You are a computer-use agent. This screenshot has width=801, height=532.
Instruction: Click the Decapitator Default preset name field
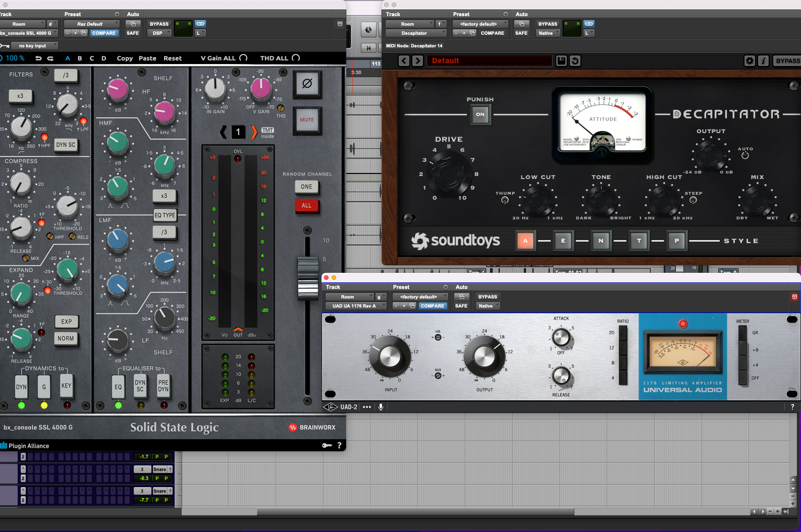click(x=489, y=61)
